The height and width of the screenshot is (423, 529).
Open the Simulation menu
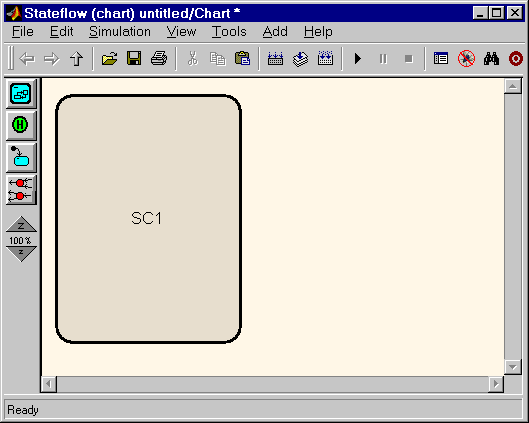click(x=120, y=32)
